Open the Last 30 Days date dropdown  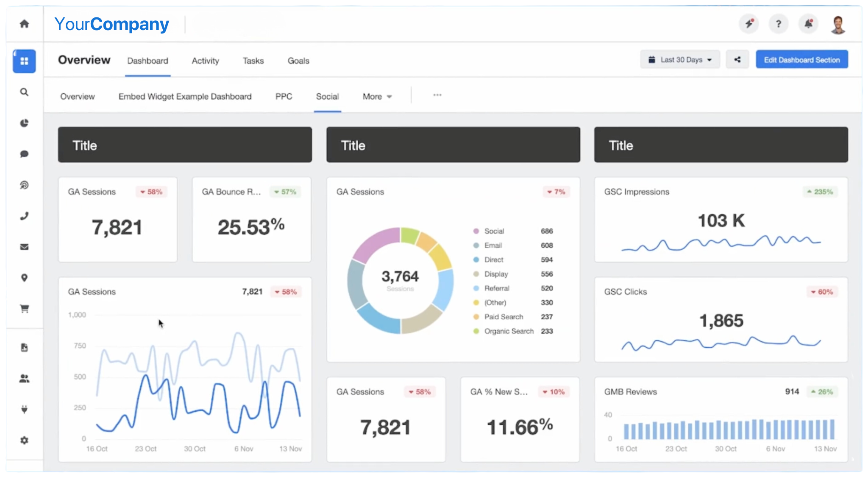(x=680, y=60)
